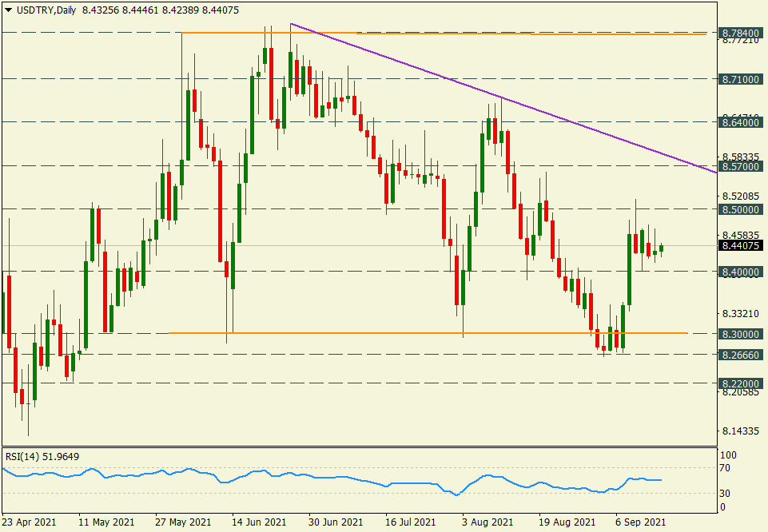Click the 6 Sep 2021 date label
768x532 pixels.
641,522
